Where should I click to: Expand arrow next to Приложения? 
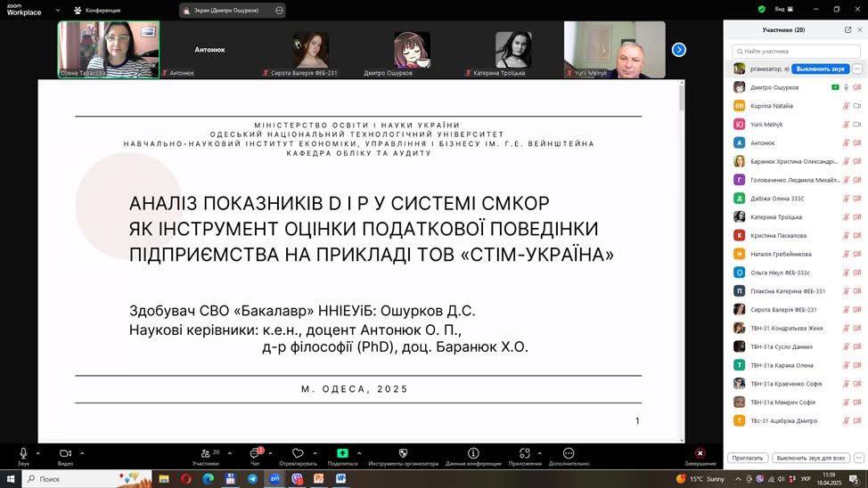pos(540,453)
